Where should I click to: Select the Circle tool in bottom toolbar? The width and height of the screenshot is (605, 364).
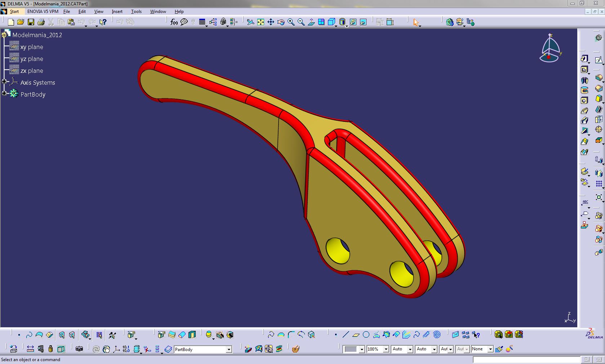[x=366, y=335]
